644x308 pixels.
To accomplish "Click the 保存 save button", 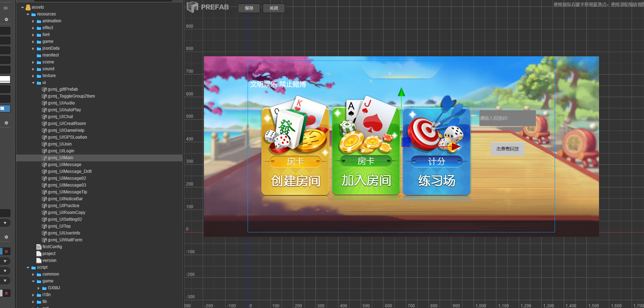I will pyautogui.click(x=249, y=8).
